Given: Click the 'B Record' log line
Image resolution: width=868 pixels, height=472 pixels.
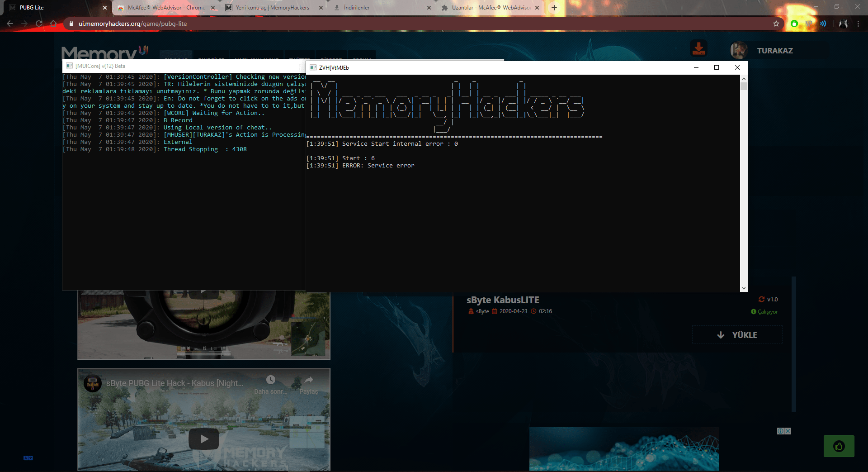Looking at the screenshot, I should point(127,120).
